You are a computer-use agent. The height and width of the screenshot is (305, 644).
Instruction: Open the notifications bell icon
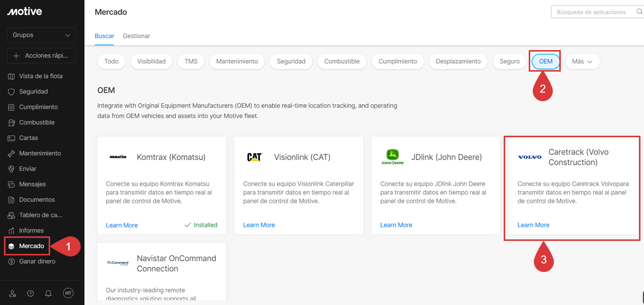49,293
